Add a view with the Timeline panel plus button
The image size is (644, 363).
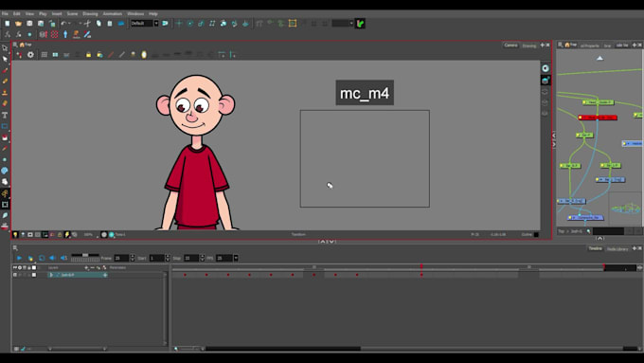click(635, 248)
